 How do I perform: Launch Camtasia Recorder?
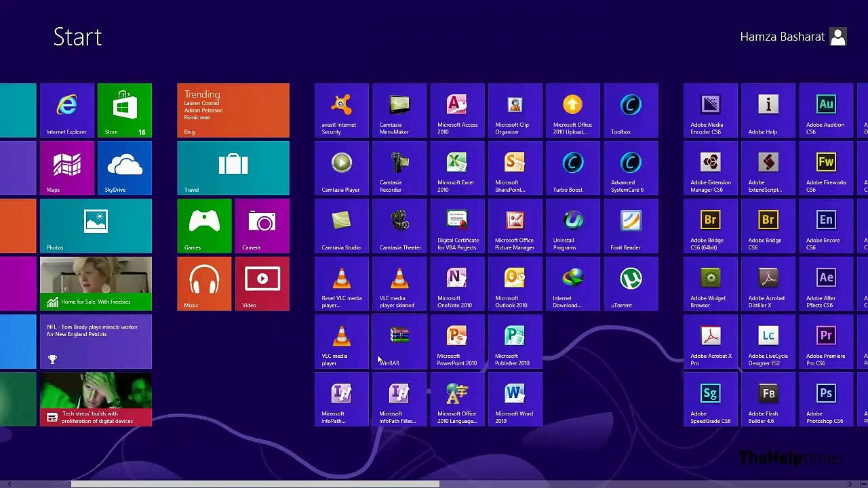pyautogui.click(x=399, y=168)
